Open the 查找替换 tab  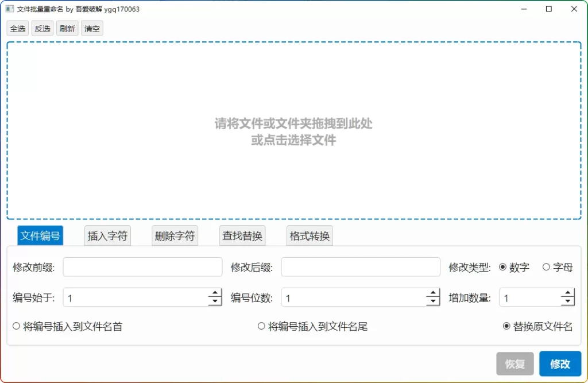click(x=242, y=235)
